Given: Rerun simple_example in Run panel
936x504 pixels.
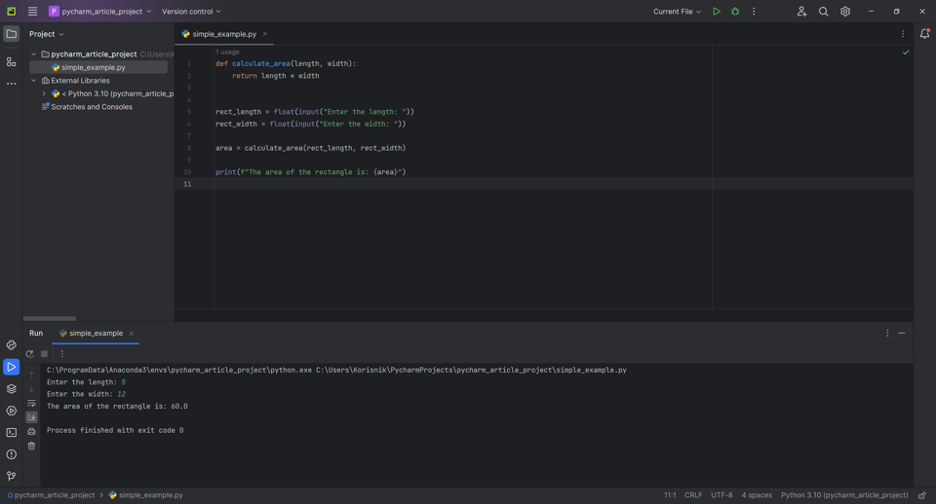Looking at the screenshot, I should [30, 354].
